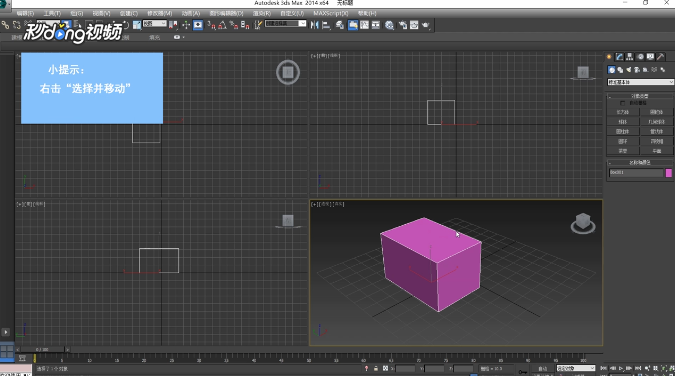Switch to the Modify panel tab icon
675x376 pixels.
619,56
